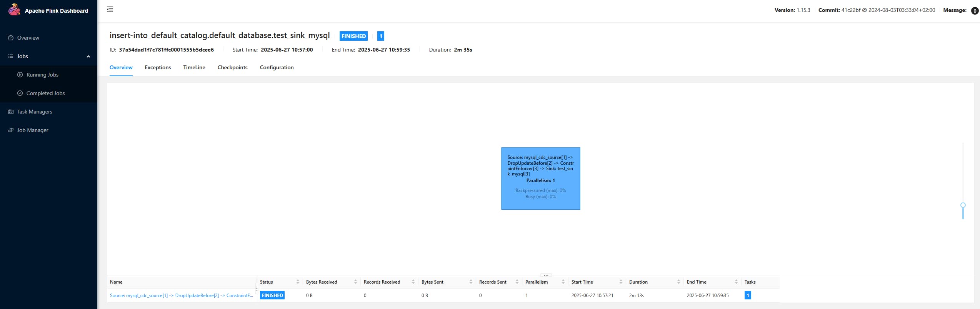Viewport: 980px width, 309px height.
Task: Click the Apache Flink squirrel logo
Action: pos(14,10)
